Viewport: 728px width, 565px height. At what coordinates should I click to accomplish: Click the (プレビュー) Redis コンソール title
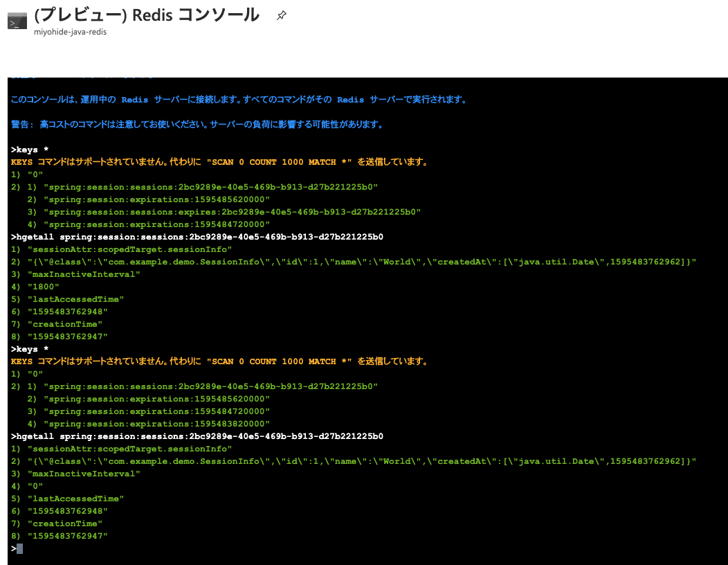147,15
